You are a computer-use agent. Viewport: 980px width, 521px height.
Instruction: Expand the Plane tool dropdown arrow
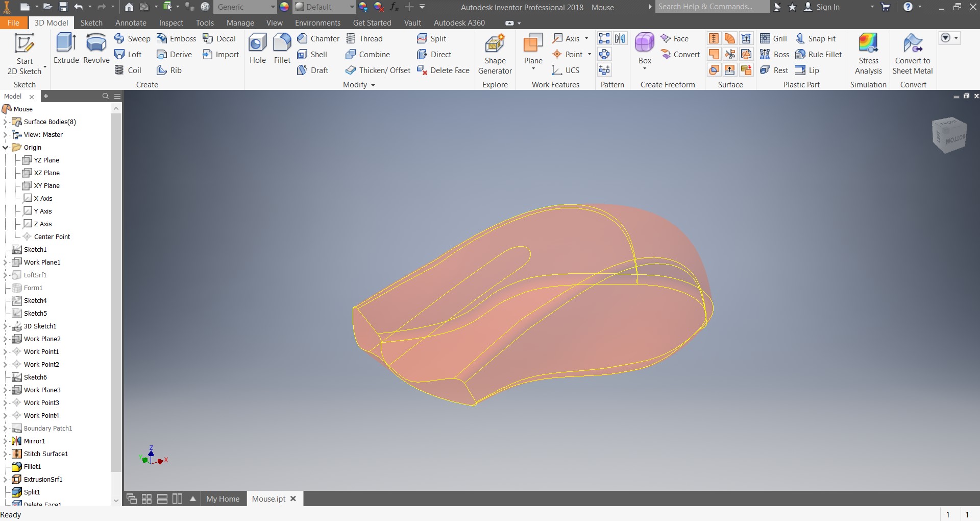533,69
